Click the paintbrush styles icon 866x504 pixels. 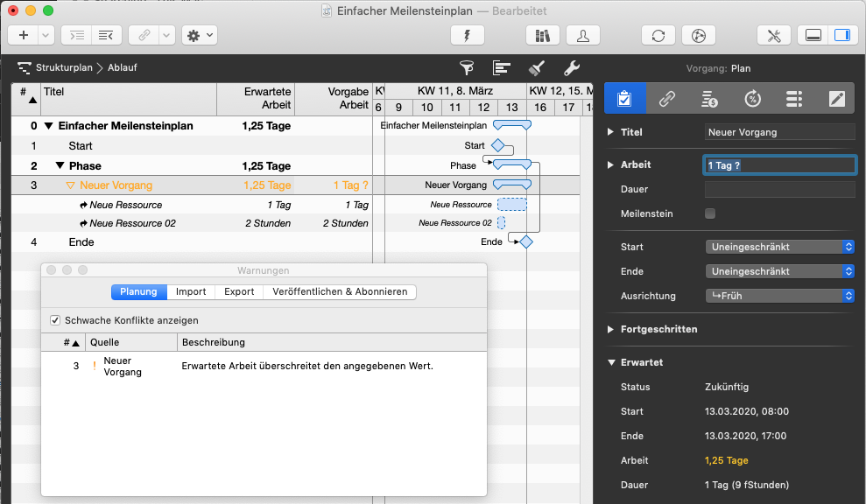[537, 67]
